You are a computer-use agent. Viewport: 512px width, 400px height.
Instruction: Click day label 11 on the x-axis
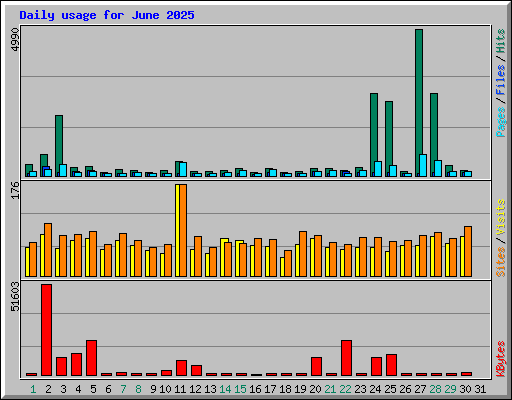(x=180, y=389)
